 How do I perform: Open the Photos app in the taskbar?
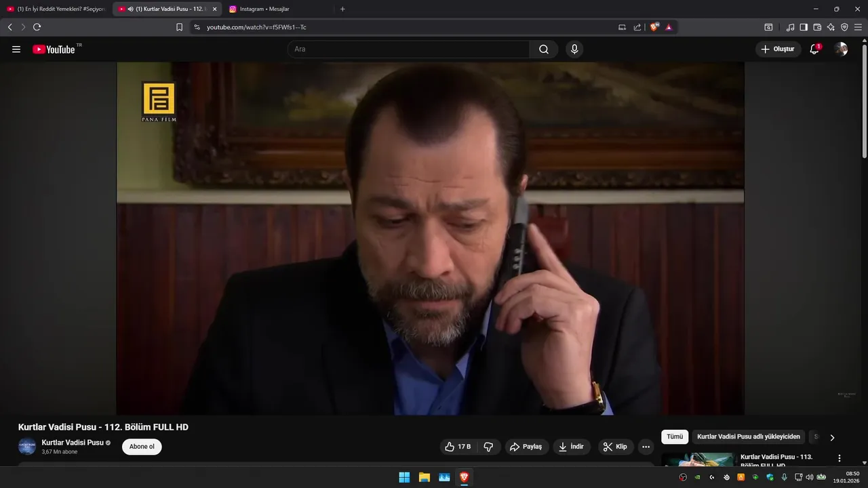pyautogui.click(x=444, y=477)
